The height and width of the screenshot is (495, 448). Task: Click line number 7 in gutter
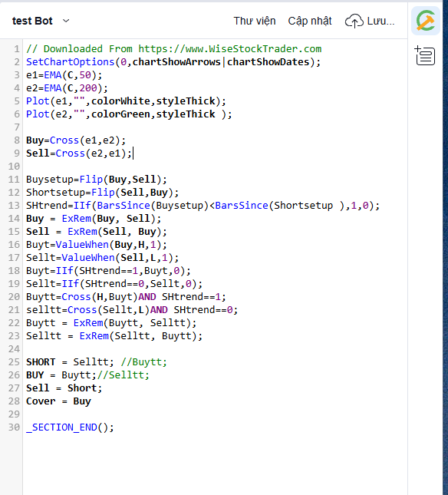pos(17,127)
